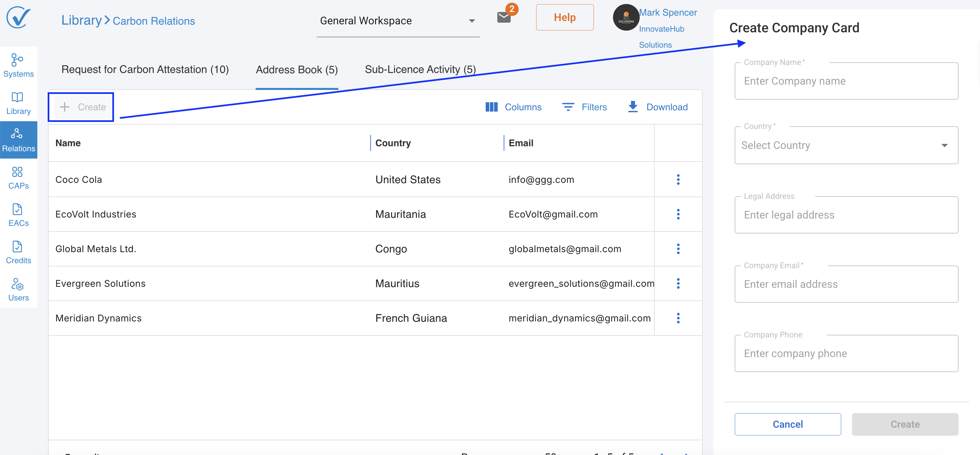Click the Library breadcrumb link
This screenshot has width=980, height=455.
point(81,21)
